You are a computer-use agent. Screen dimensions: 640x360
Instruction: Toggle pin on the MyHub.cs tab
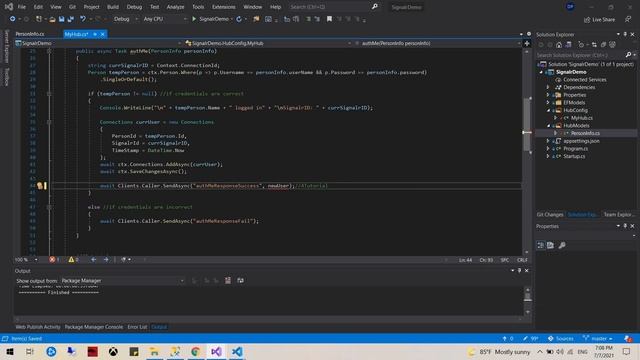click(95, 34)
